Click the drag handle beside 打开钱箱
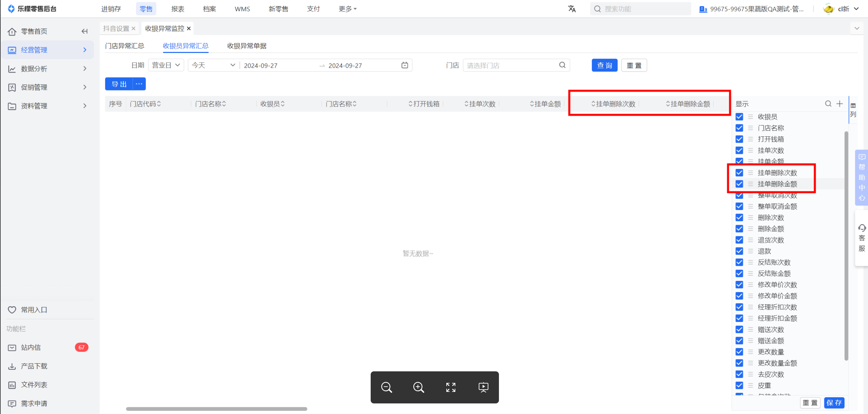Viewport: 868px width, 414px height. 750,139
